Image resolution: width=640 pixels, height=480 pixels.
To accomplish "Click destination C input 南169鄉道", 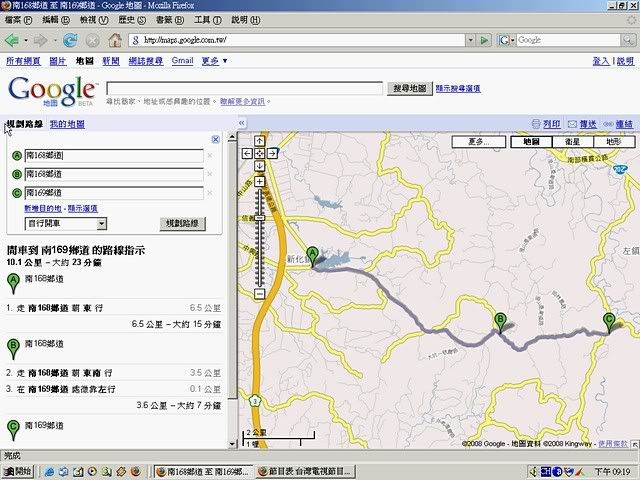I will [114, 193].
